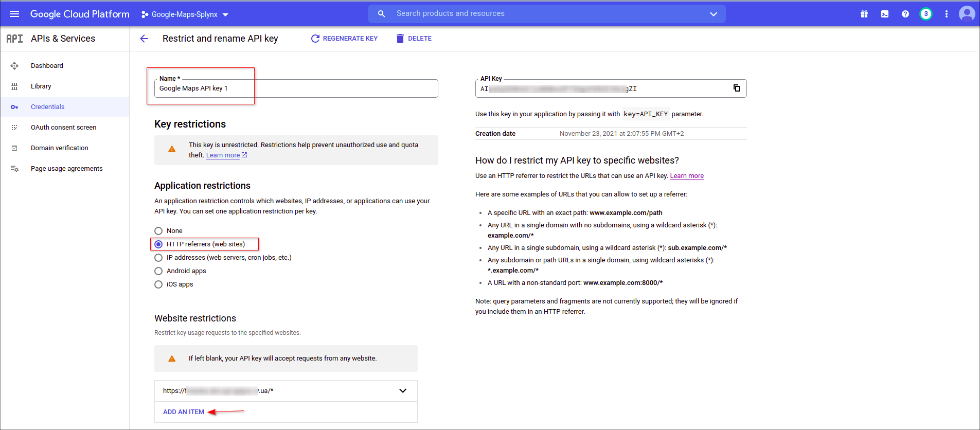Open the Google-Maps-Splynx project selector

point(185,14)
